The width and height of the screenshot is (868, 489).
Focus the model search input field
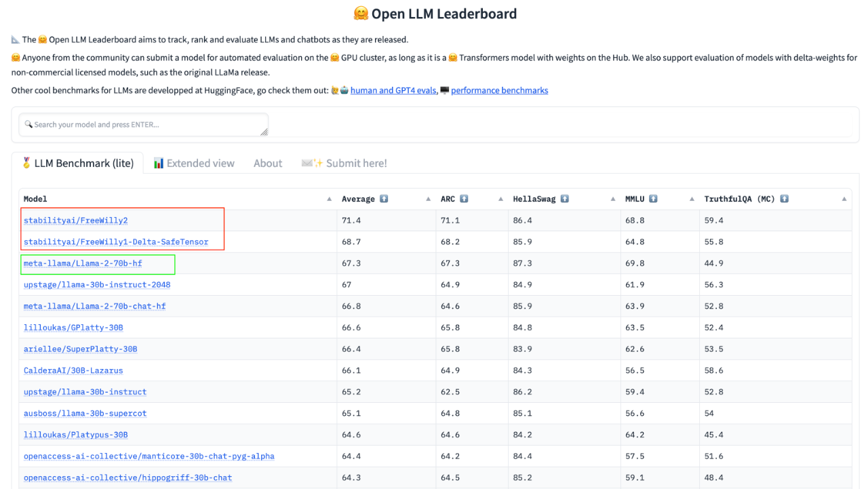click(x=144, y=125)
